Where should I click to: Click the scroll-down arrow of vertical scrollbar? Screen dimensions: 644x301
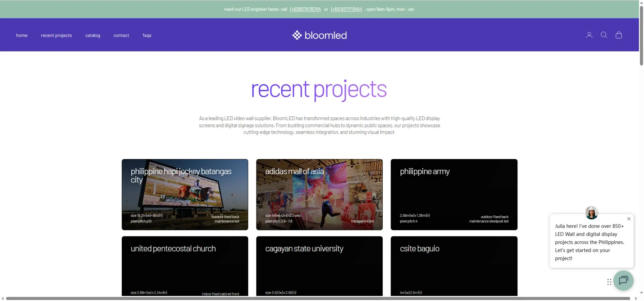[x=641, y=293]
